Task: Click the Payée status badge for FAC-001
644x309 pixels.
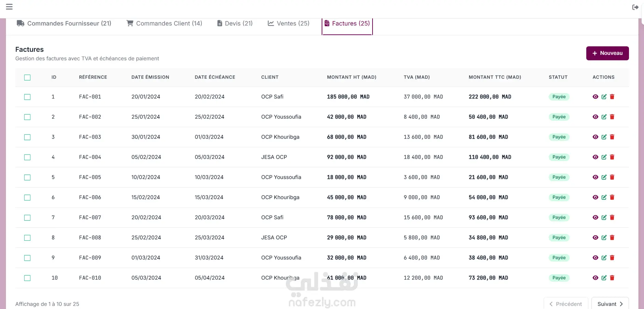Action: [x=559, y=97]
